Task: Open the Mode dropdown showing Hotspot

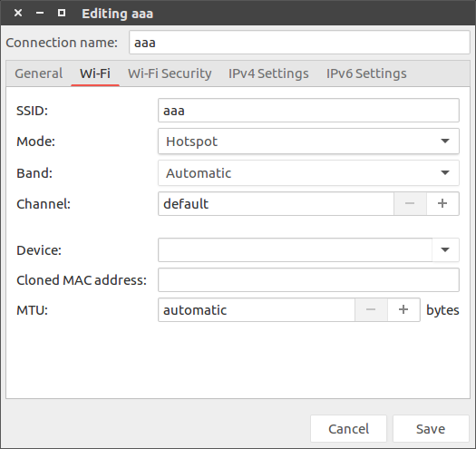Action: (x=308, y=142)
